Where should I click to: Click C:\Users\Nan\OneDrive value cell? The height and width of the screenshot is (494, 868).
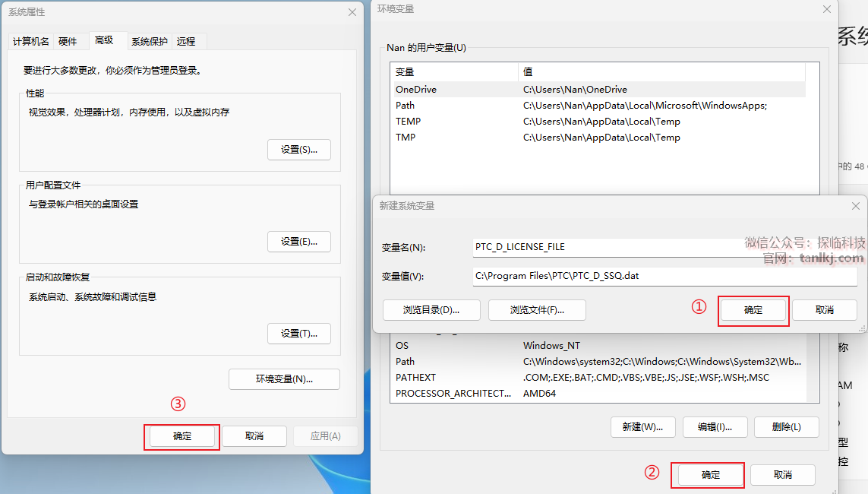click(575, 89)
